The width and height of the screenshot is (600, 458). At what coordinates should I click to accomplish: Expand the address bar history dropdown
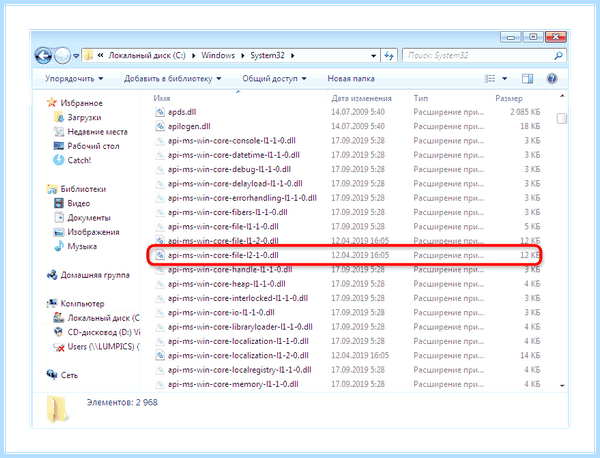tap(373, 56)
